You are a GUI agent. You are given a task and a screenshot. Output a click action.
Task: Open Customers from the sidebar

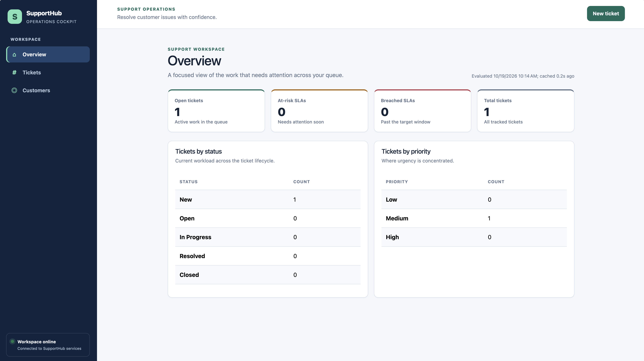(x=48, y=90)
